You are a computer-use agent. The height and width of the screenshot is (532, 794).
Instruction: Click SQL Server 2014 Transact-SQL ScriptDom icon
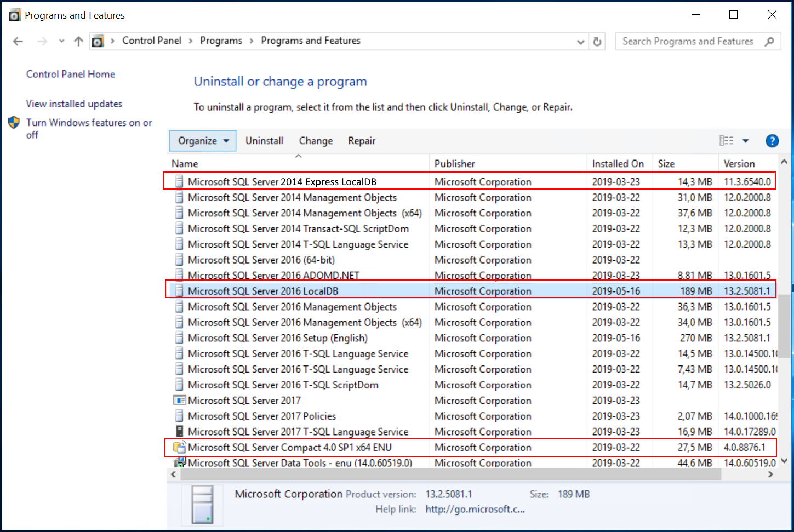point(179,228)
